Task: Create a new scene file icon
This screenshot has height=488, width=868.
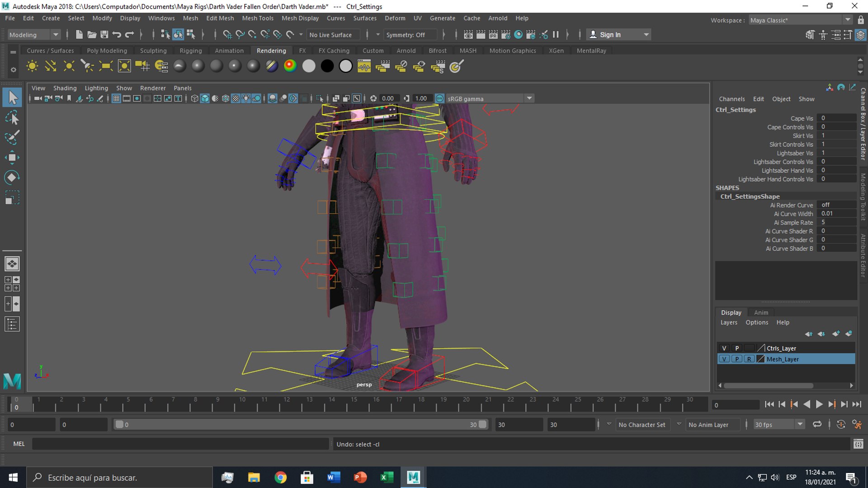Action: point(79,34)
